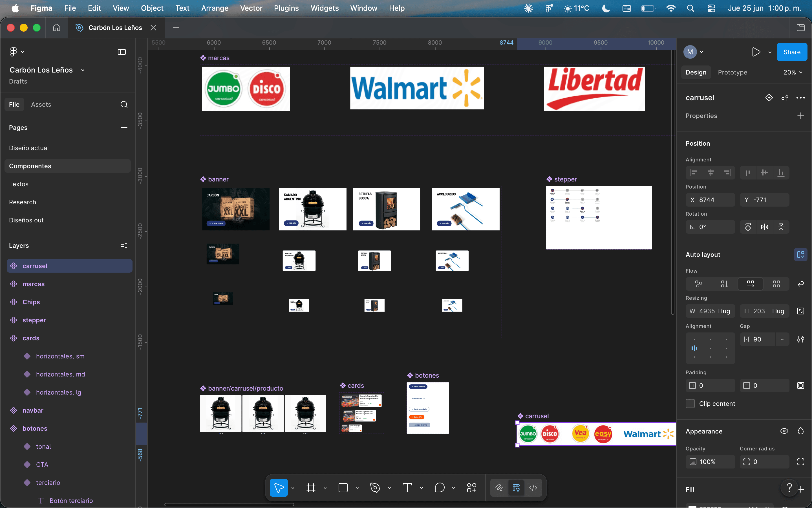Switch to Design mode in toolbar
The height and width of the screenshot is (508, 812).
(516, 487)
